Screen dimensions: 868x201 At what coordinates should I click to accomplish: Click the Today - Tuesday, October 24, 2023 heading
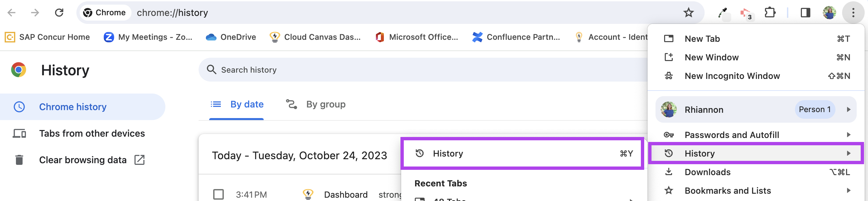pos(299,156)
